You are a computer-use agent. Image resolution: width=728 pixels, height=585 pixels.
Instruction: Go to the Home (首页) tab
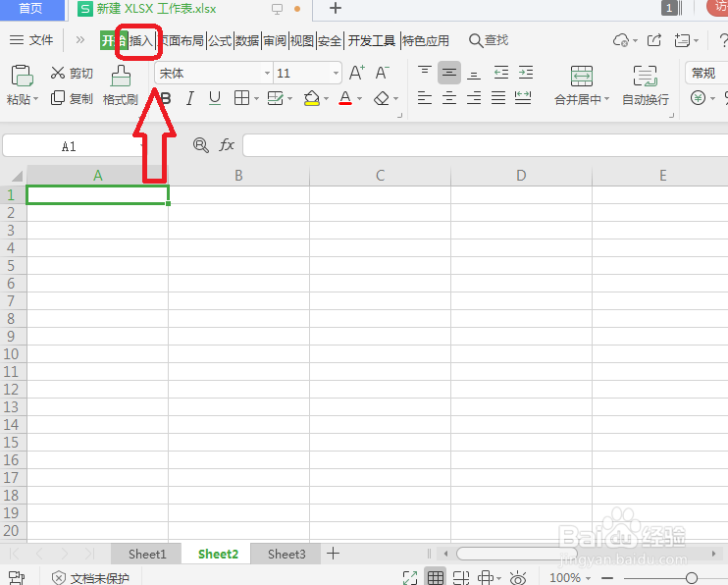(x=31, y=9)
